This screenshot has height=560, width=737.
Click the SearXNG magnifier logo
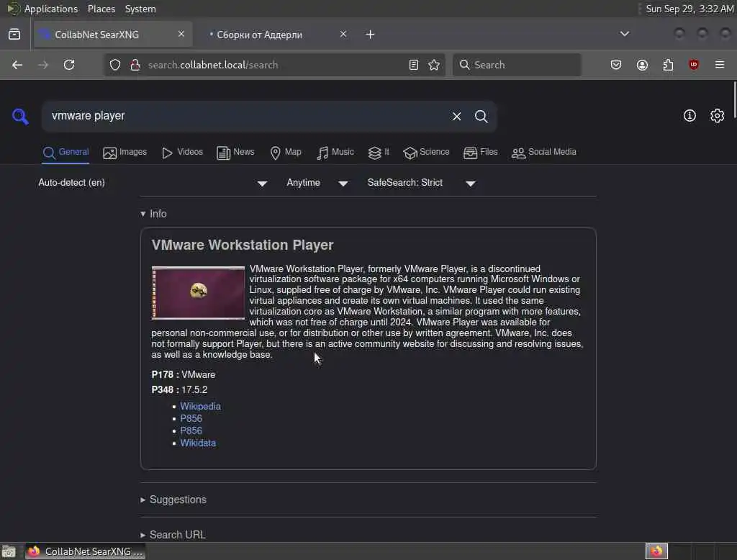tap(20, 116)
